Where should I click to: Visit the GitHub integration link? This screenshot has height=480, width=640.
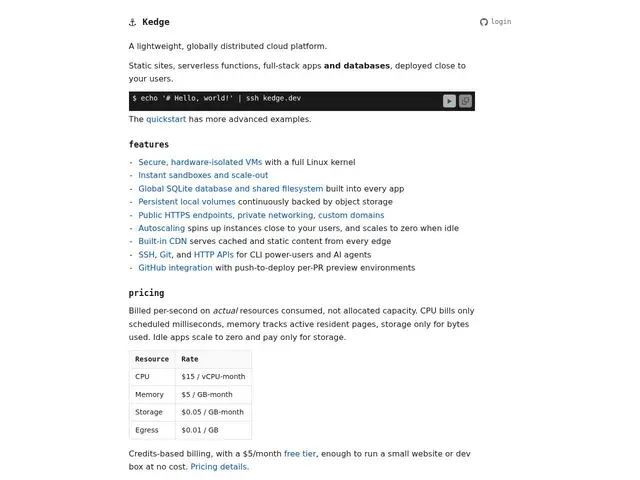[176, 268]
